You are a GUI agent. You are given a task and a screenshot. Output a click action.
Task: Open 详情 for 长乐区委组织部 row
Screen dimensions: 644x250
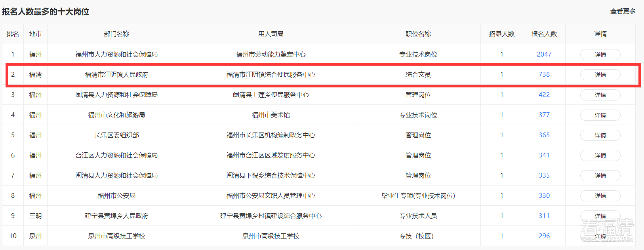pos(600,135)
